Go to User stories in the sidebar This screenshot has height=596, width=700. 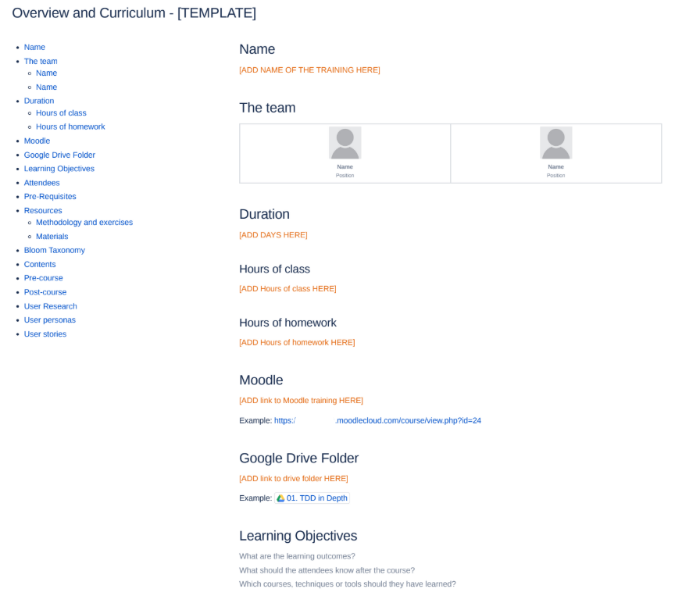[45, 334]
